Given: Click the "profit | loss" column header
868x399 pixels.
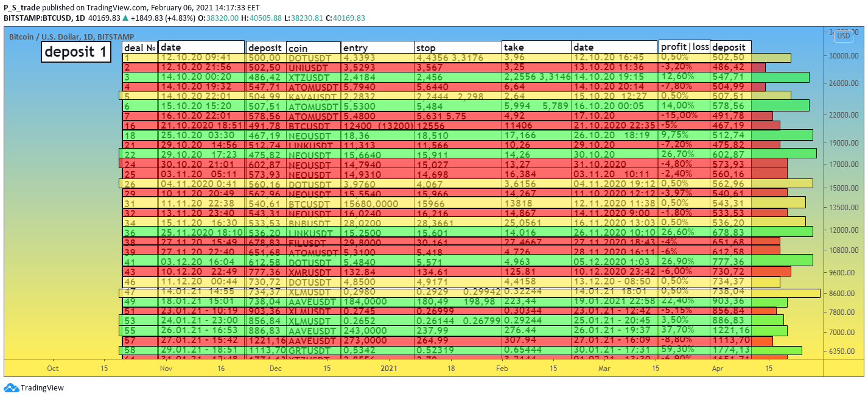Looking at the screenshot, I should click(685, 47).
